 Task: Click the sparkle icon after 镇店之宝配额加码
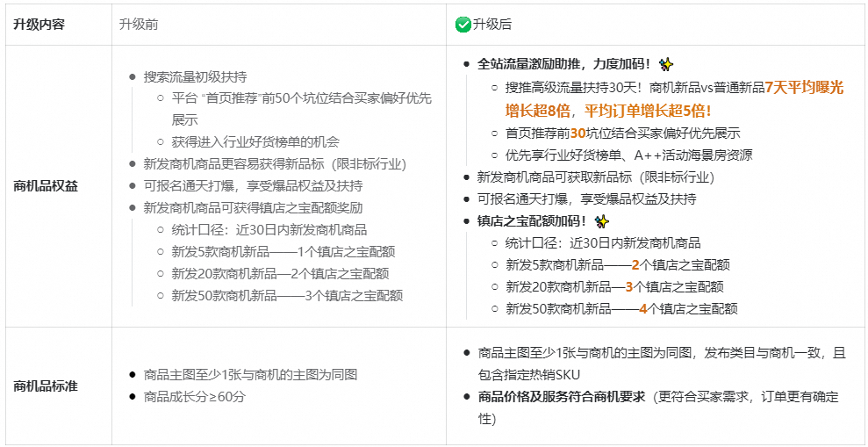[601, 221]
